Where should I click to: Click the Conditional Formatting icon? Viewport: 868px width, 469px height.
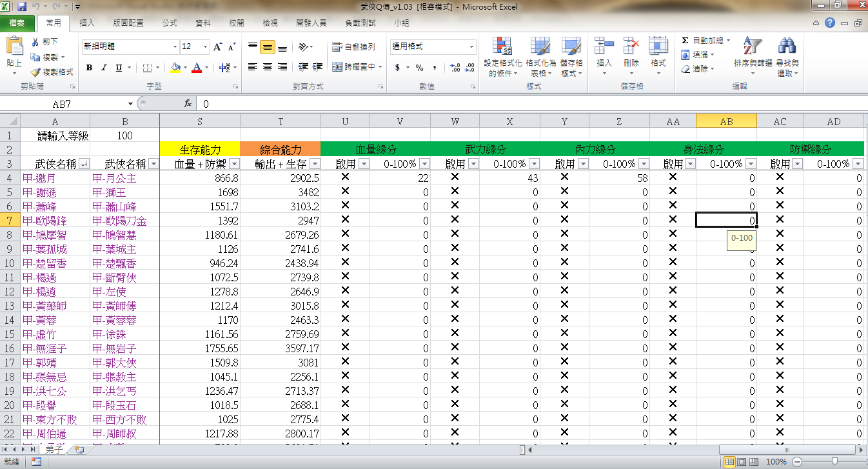(502, 46)
